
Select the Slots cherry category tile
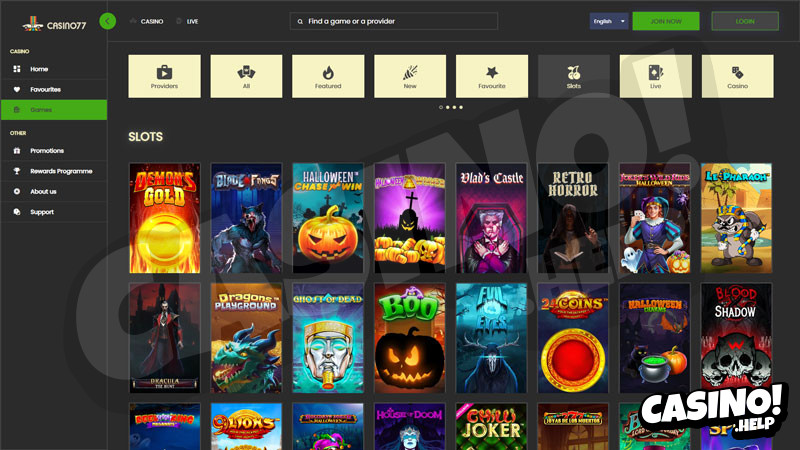pos(574,76)
